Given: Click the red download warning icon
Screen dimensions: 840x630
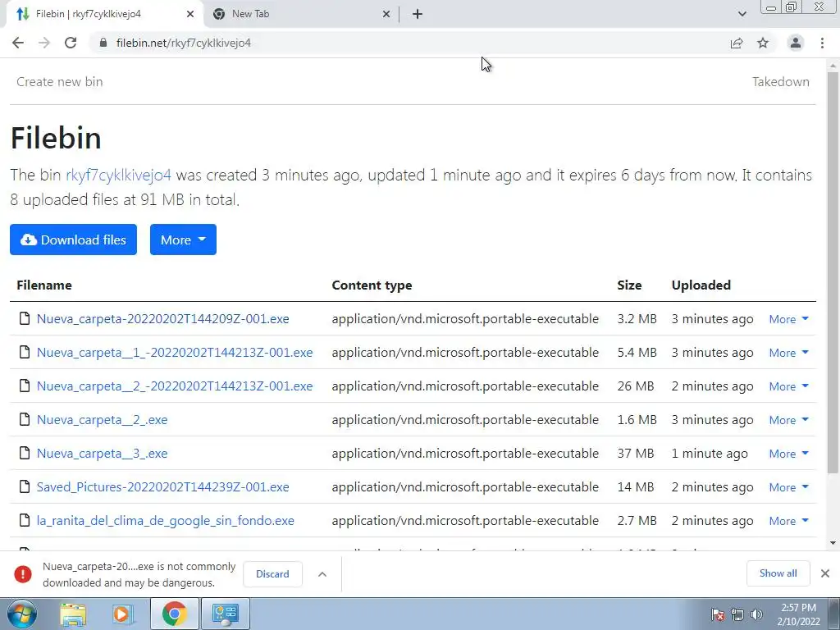Looking at the screenshot, I should point(23,573).
